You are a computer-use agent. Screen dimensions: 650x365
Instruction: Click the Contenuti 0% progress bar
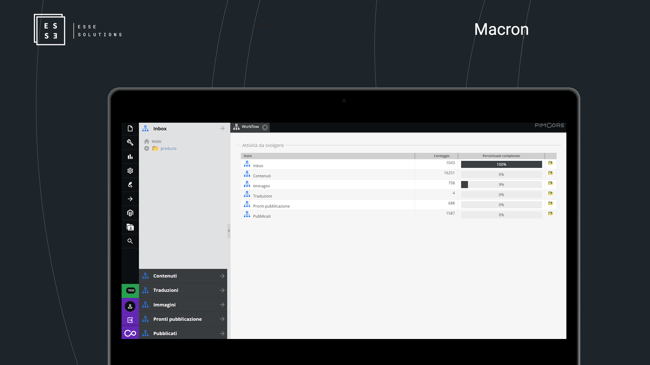click(501, 175)
